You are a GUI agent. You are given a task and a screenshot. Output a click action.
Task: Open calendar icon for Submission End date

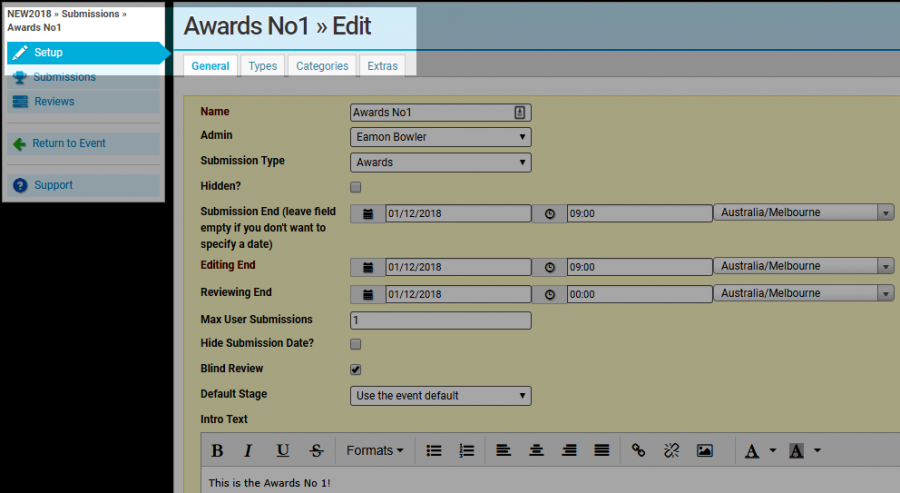pyautogui.click(x=368, y=213)
